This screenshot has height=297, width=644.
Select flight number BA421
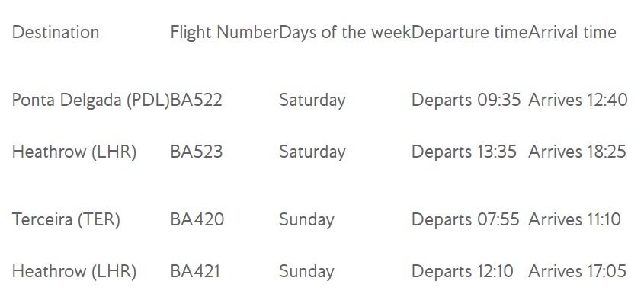click(195, 271)
